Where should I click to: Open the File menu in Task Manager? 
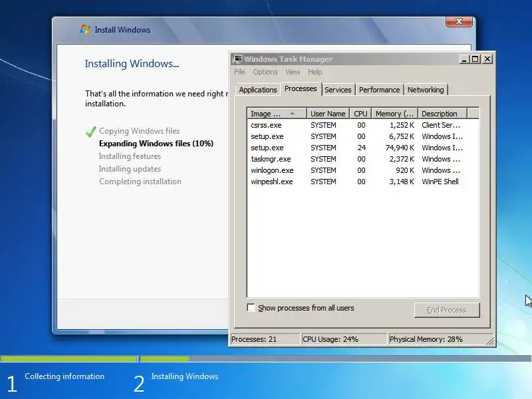pos(239,72)
